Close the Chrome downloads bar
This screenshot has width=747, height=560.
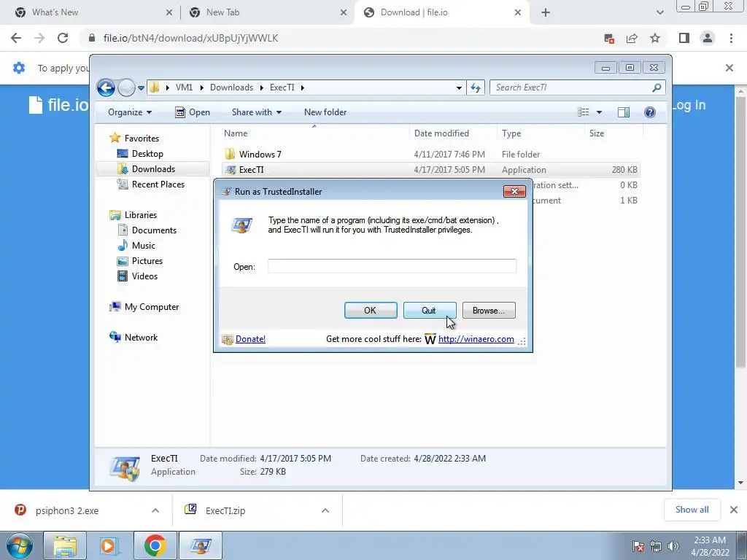pyautogui.click(x=734, y=510)
